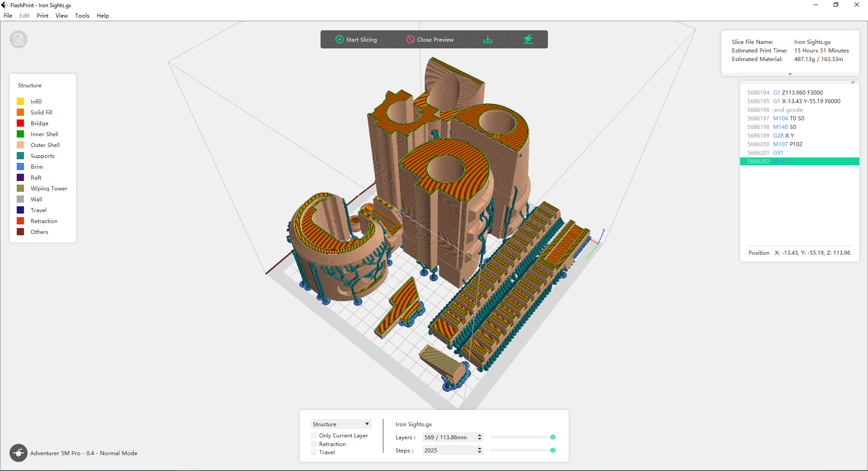The height and width of the screenshot is (471, 868).
Task: Expand slice info panel with down arrow
Action: tap(790, 74)
